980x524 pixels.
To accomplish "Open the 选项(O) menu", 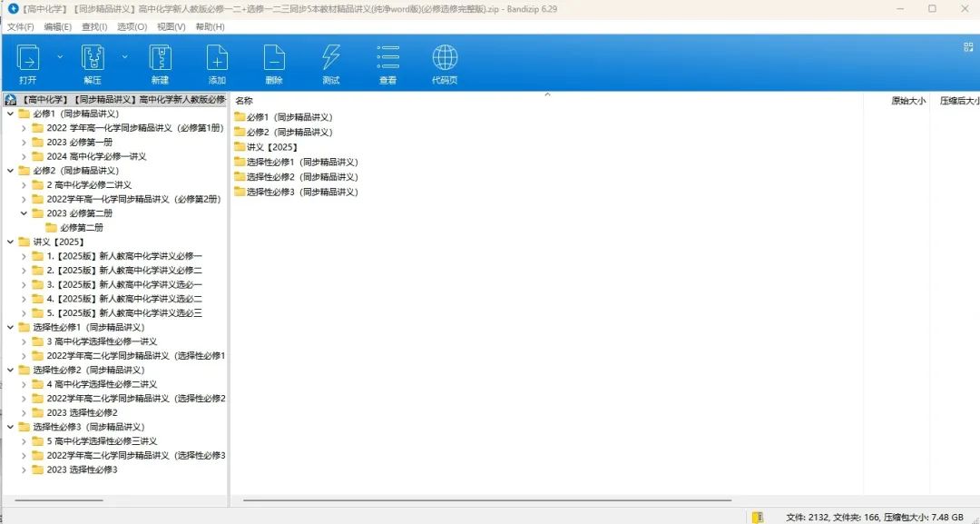I will 132,27.
